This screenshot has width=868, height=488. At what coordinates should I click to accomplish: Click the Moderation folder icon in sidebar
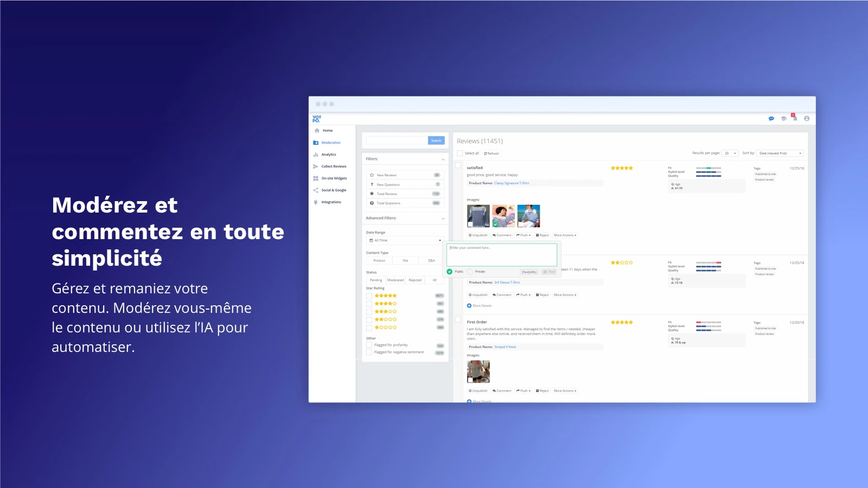click(x=316, y=143)
